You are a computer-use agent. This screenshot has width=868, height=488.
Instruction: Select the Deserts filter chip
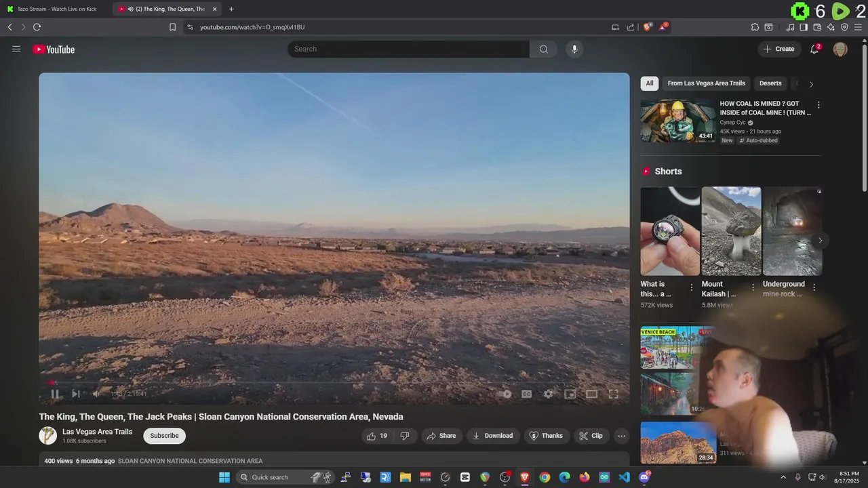(x=770, y=83)
